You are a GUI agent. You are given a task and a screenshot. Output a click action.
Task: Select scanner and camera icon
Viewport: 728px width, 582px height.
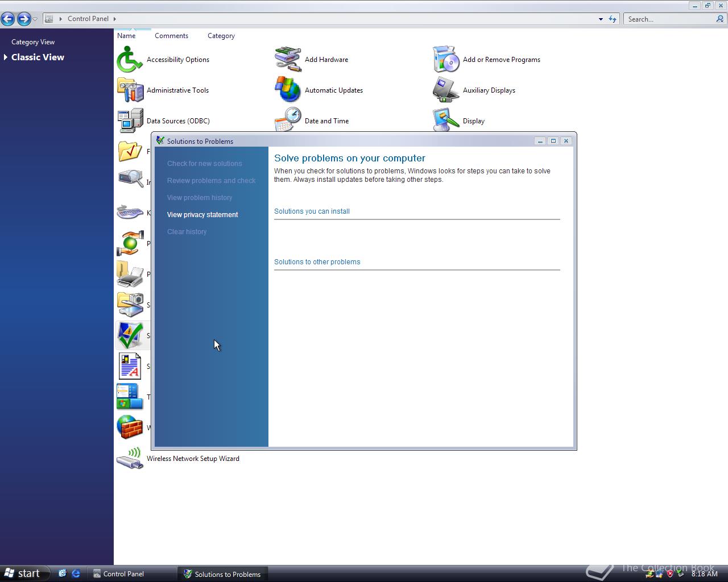coord(130,305)
